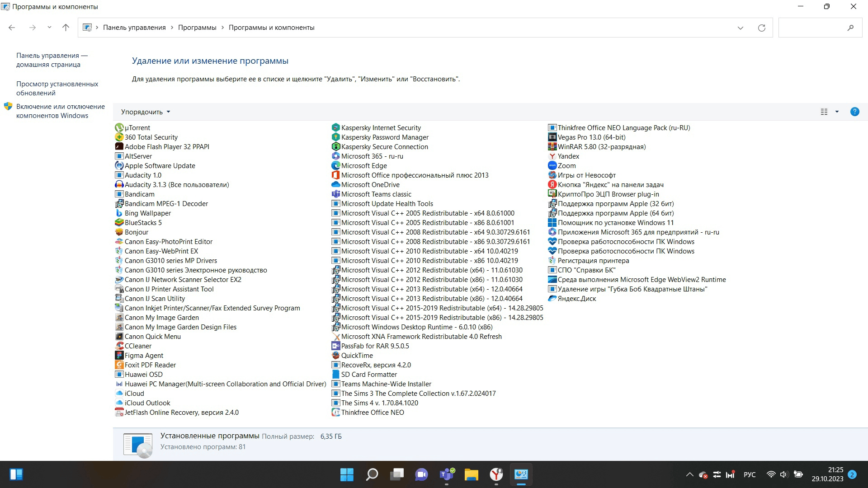Open Панель управления домашняя страница link
The height and width of the screenshot is (488, 868).
pos(52,60)
